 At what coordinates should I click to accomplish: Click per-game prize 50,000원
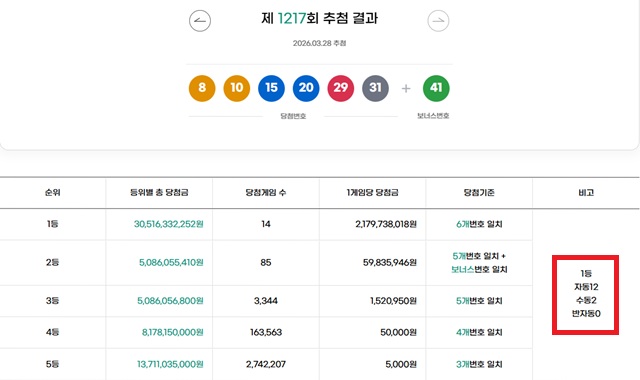(x=398, y=332)
